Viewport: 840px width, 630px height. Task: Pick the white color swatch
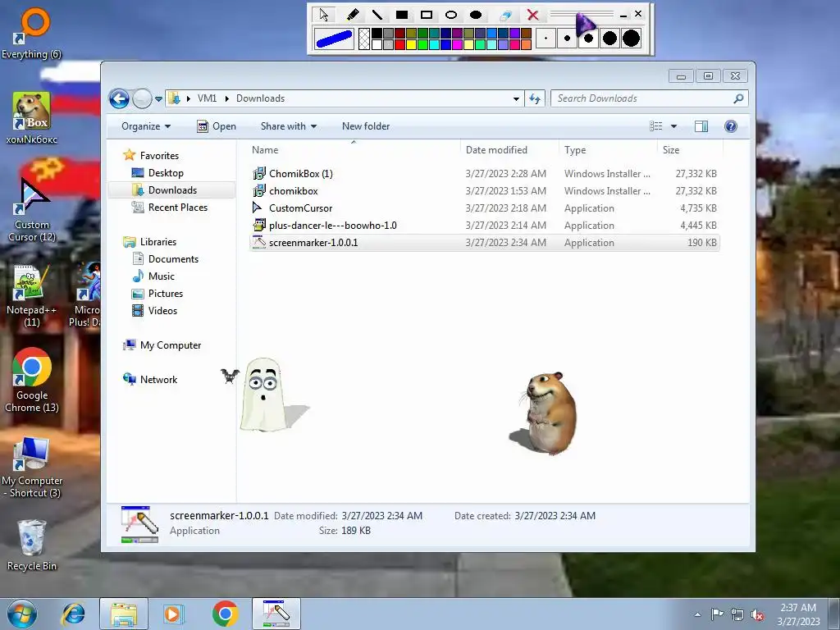click(377, 44)
